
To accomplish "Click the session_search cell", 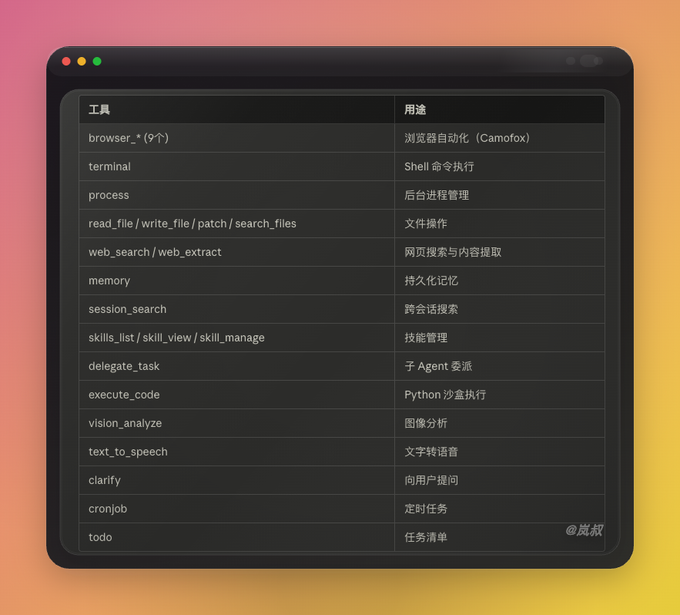I will click(x=237, y=309).
